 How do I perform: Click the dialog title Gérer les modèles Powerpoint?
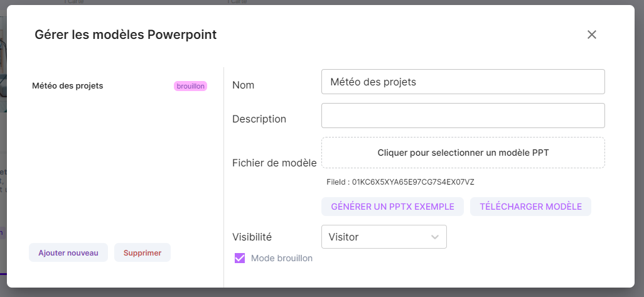click(x=126, y=35)
